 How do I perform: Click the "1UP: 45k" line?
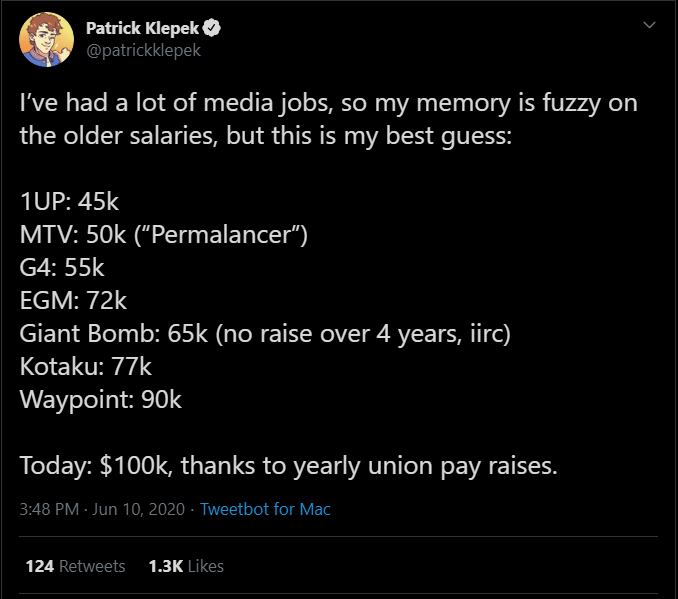[x=69, y=201]
